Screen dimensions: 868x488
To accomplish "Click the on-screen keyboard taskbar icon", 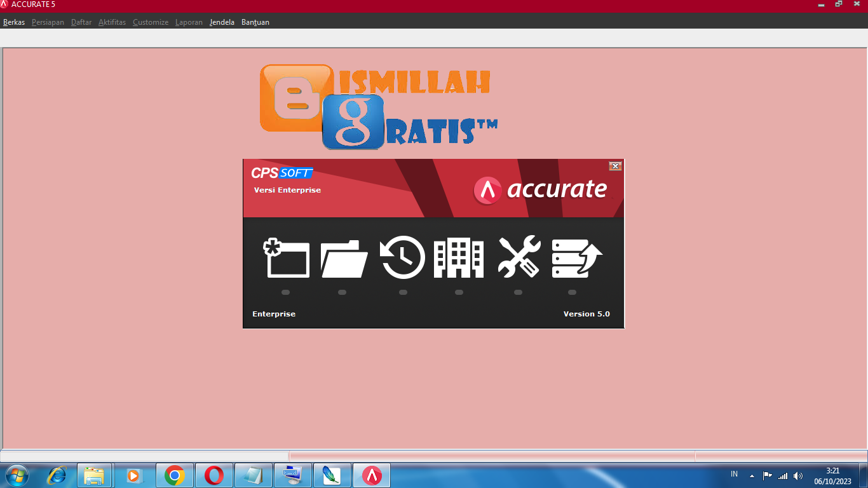I will tap(293, 475).
